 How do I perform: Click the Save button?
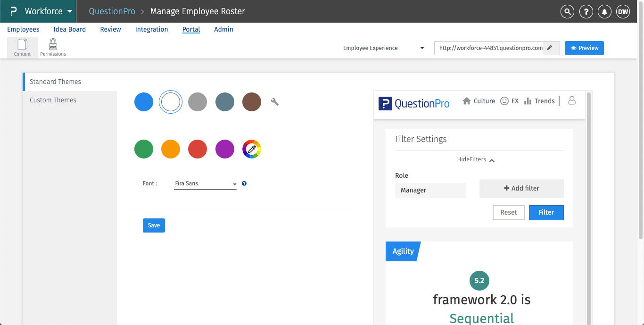tap(154, 225)
